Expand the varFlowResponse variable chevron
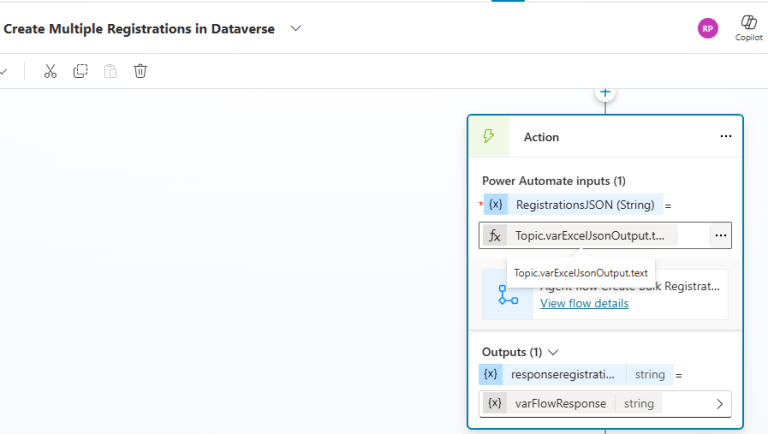 pyautogui.click(x=719, y=404)
